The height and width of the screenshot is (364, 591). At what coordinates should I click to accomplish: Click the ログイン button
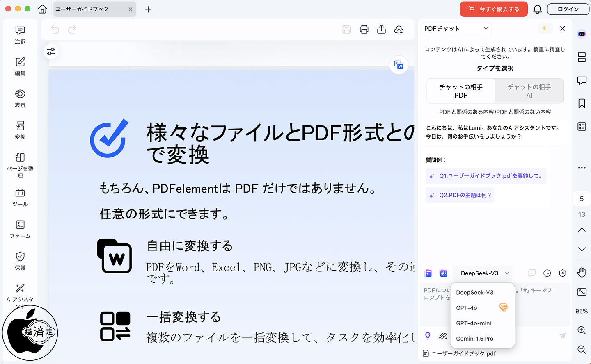click(568, 9)
